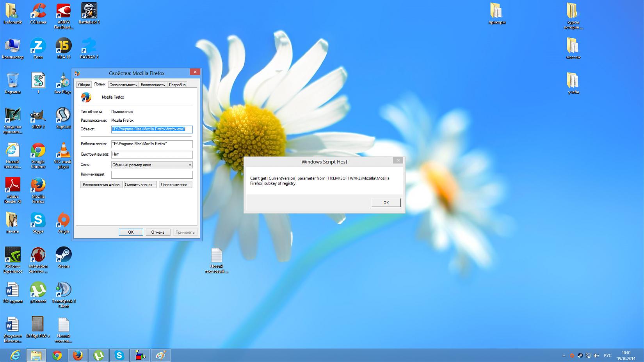Select the Ace Player desktop icon
This screenshot has height=362, width=644.
click(63, 83)
